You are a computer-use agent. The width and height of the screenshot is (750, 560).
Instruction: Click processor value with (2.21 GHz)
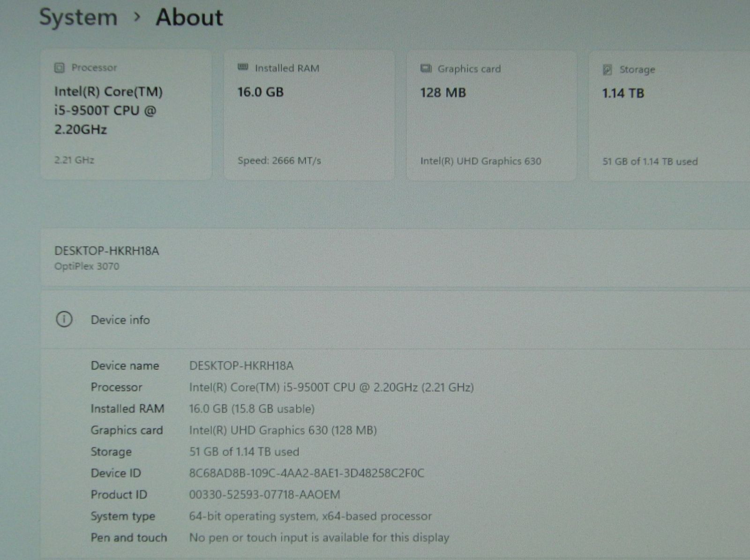(331, 387)
